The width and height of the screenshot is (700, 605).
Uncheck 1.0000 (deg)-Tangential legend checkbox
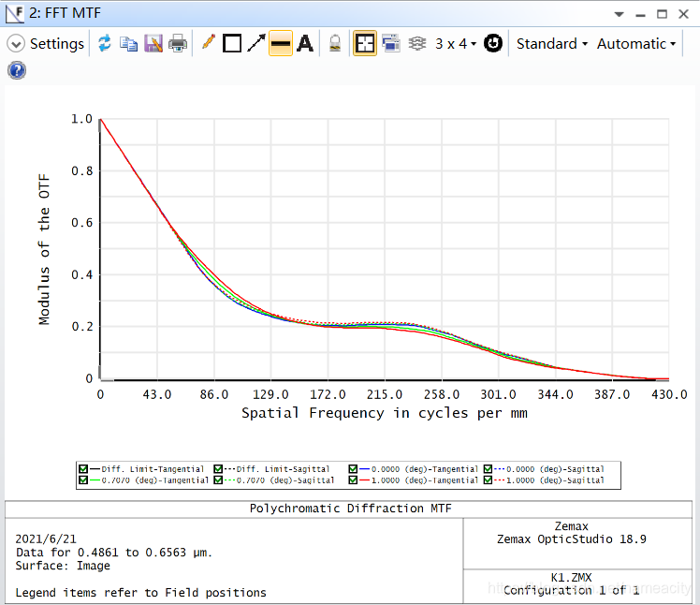(353, 480)
